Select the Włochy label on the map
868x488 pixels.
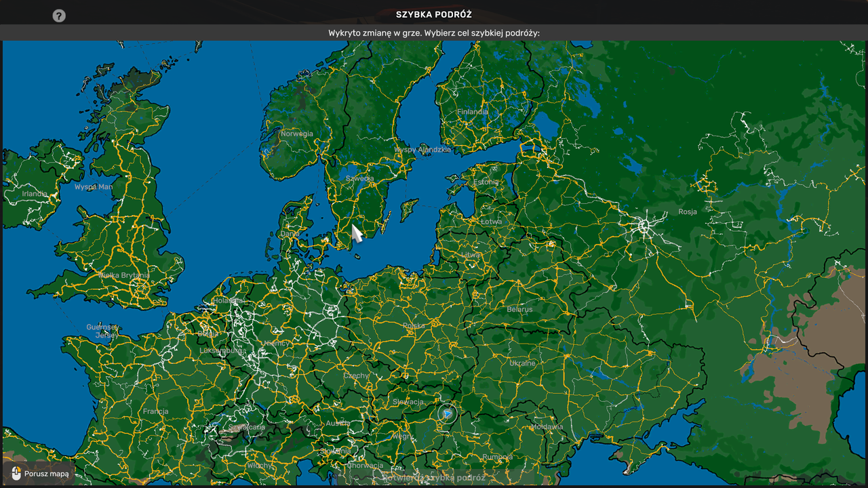point(259,466)
